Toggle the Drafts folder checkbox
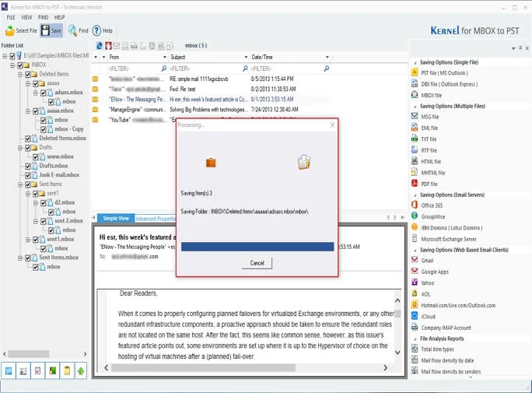Viewport: 532px width, 393px height. click(28, 148)
